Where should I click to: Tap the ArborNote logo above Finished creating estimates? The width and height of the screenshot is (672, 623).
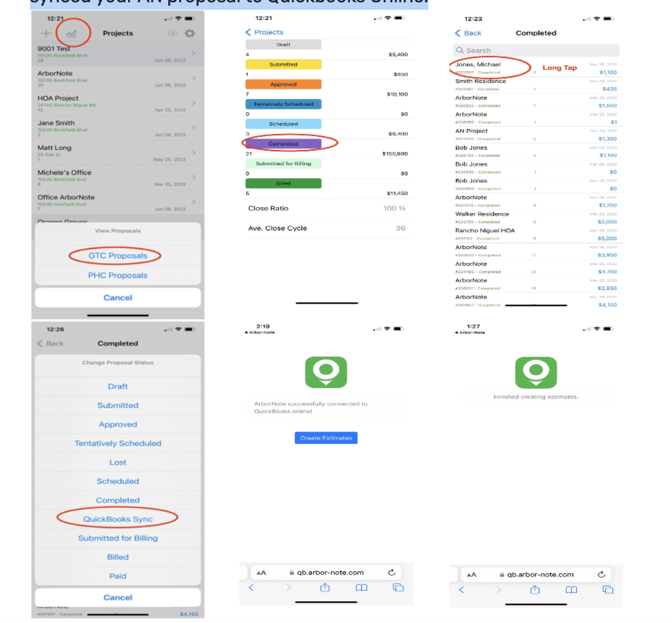(536, 372)
